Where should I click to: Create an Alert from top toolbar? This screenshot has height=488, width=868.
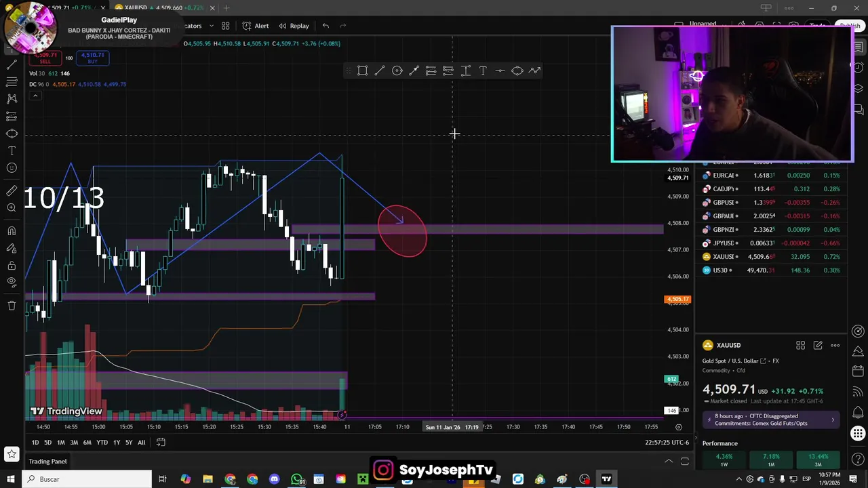click(x=256, y=26)
